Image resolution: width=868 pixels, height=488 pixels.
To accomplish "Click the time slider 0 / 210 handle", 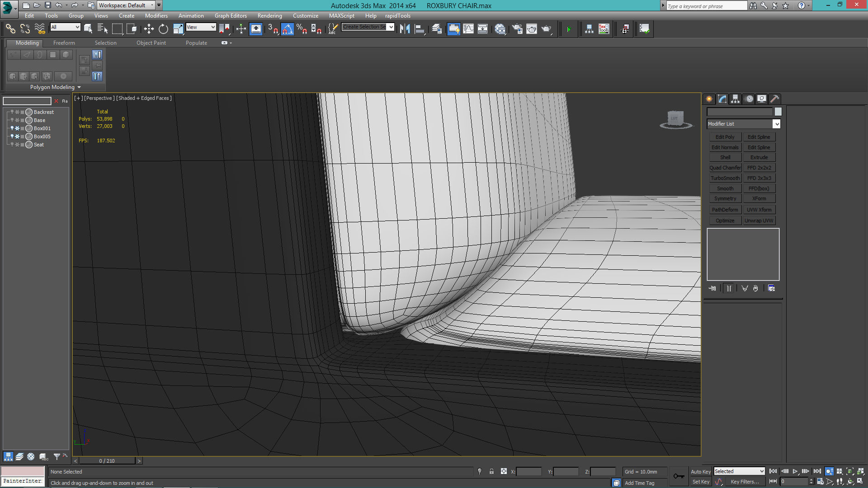I will pyautogui.click(x=107, y=461).
